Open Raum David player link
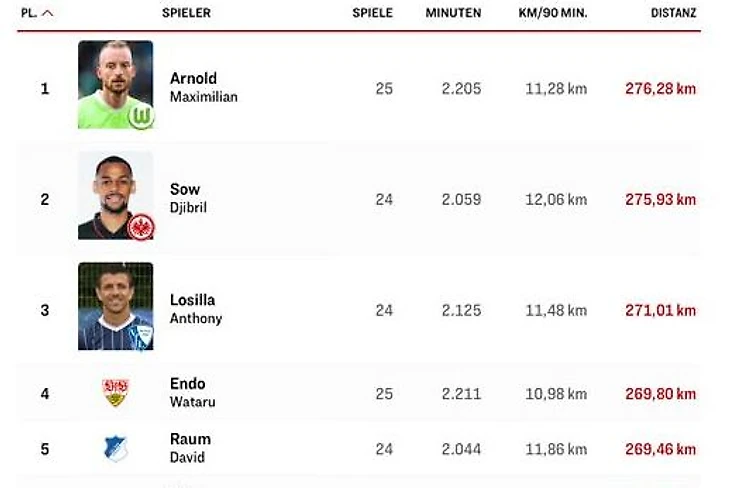Screen dimensions: 730x488 tap(190, 448)
